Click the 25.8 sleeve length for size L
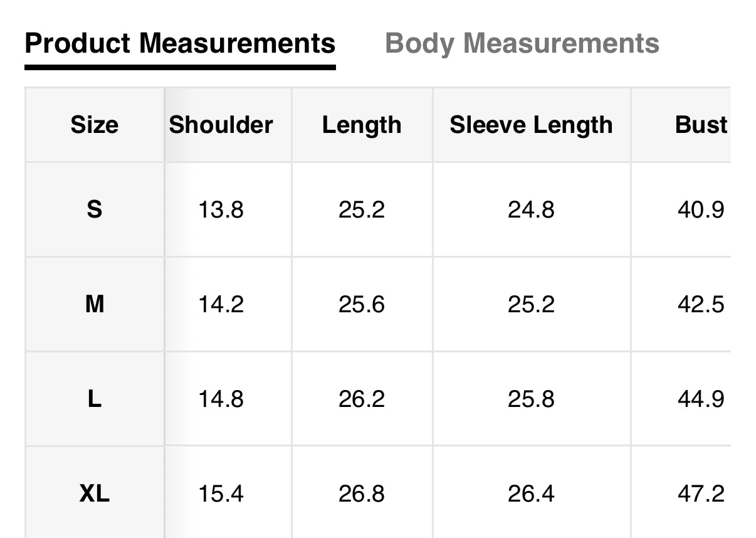Image resolution: width=756 pixels, height=538 pixels. coord(531,399)
